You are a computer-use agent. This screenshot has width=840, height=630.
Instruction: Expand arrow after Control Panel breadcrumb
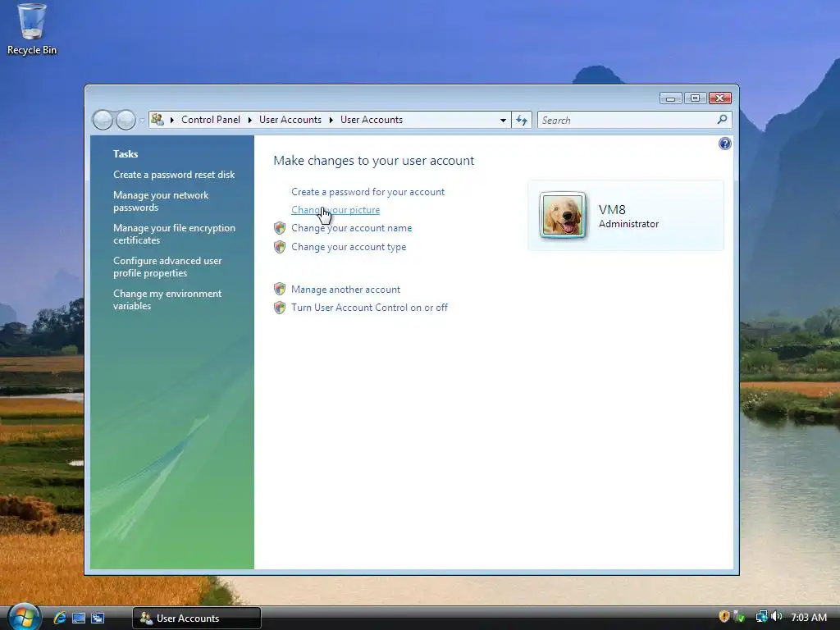tap(249, 120)
